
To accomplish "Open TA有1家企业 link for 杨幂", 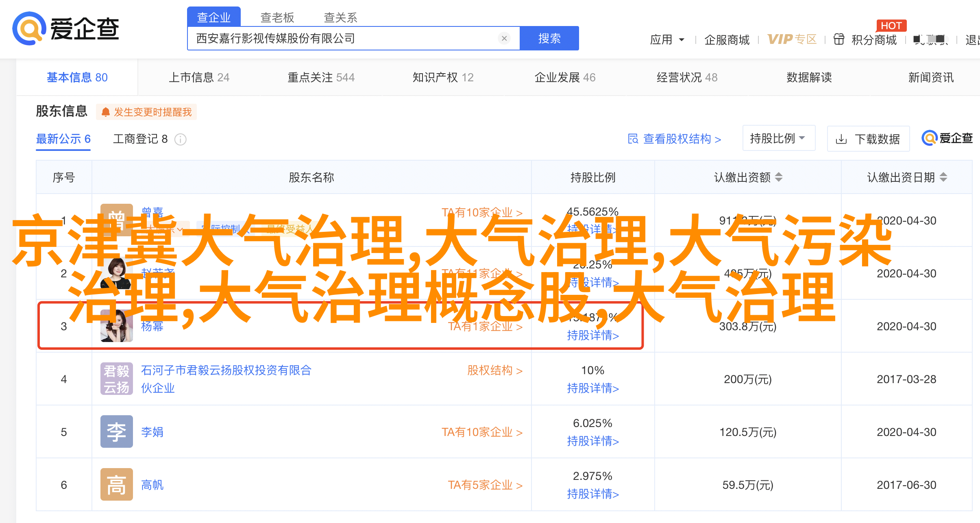I will 485,326.
